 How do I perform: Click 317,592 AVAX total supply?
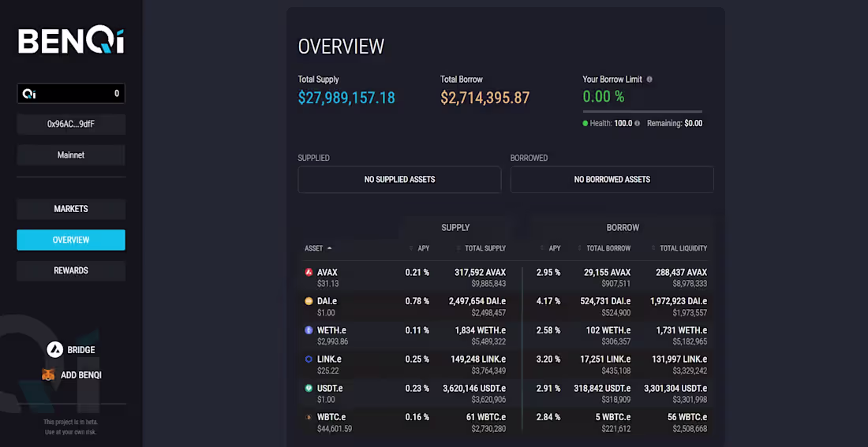[x=480, y=272]
